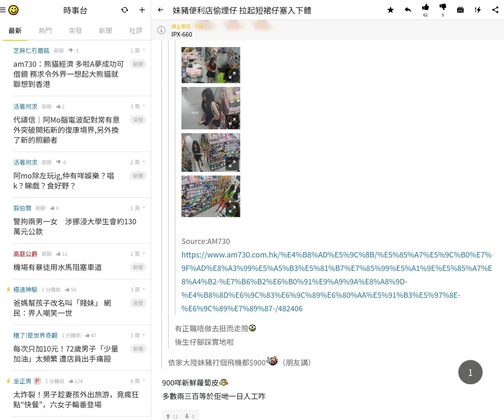Switch to 熱門 tab
The image size is (504, 420).
coord(45,31)
